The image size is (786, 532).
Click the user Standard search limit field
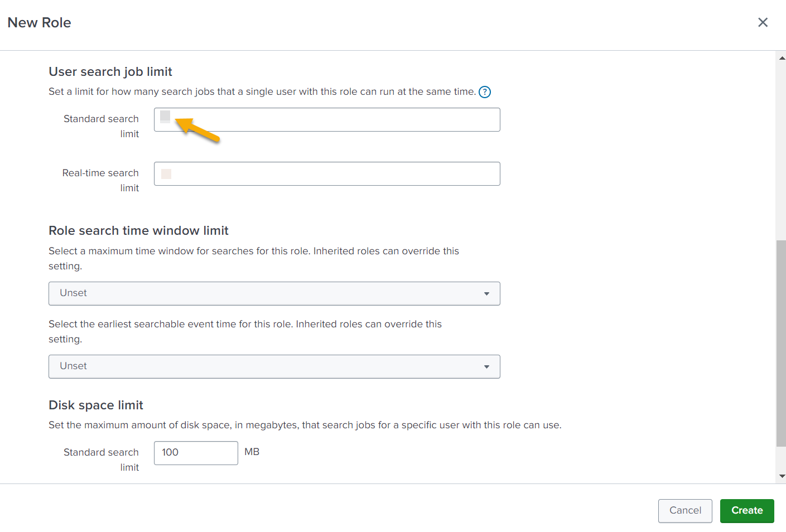point(327,120)
